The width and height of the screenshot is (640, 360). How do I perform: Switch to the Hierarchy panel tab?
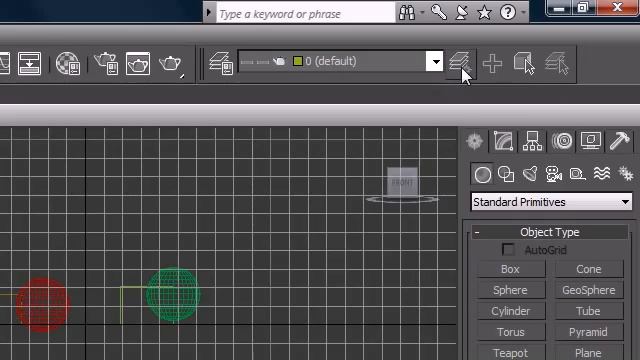click(x=532, y=141)
